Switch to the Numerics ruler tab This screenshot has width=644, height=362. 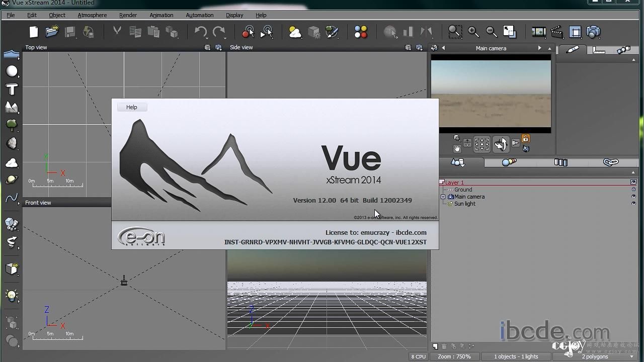click(599, 50)
